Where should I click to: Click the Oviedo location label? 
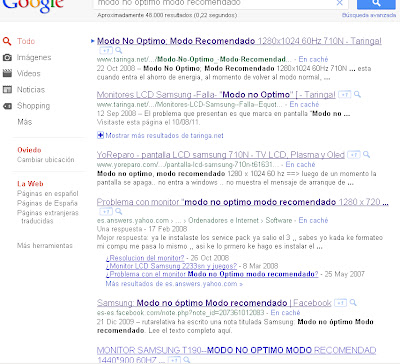click(29, 150)
